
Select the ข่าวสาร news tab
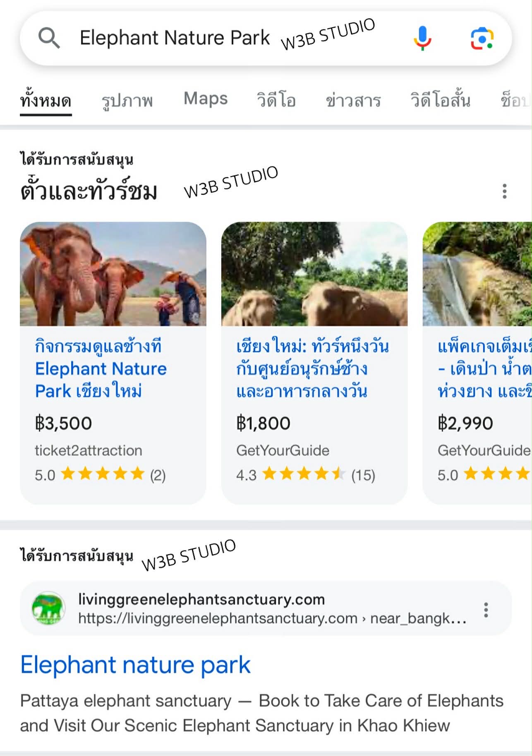pos(353,100)
